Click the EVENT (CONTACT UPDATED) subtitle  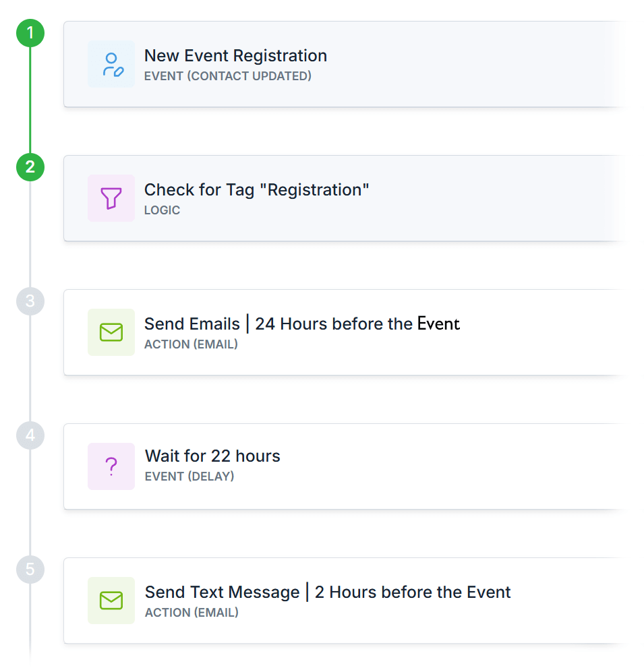click(228, 76)
